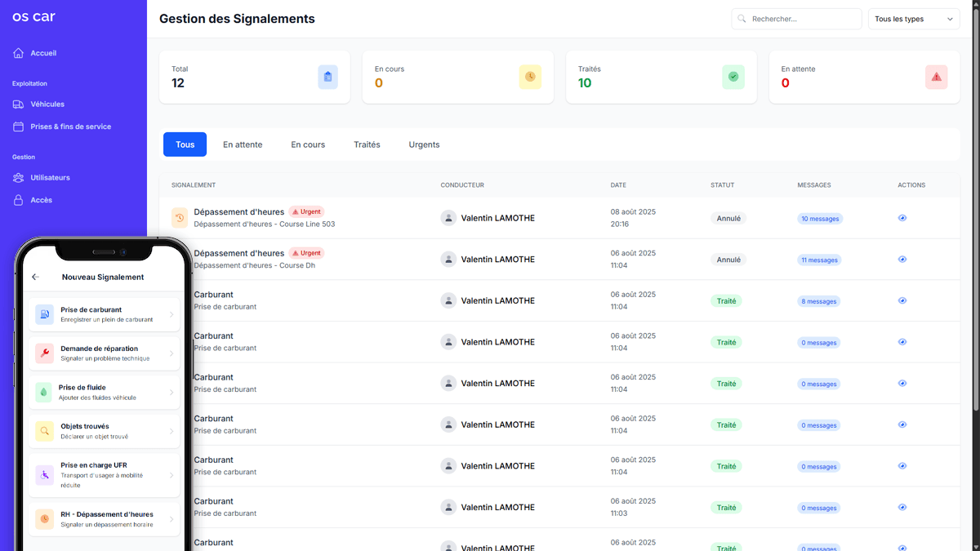The height and width of the screenshot is (551, 980).
Task: Click the yellow En cours clock icon
Action: point(530,77)
